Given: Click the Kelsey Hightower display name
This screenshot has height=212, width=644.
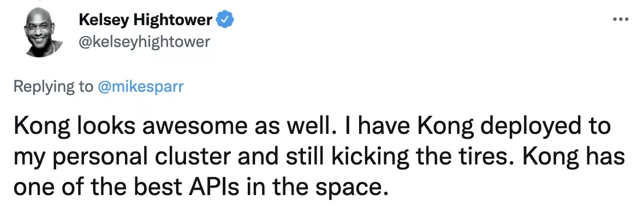Looking at the screenshot, I should click(145, 20).
